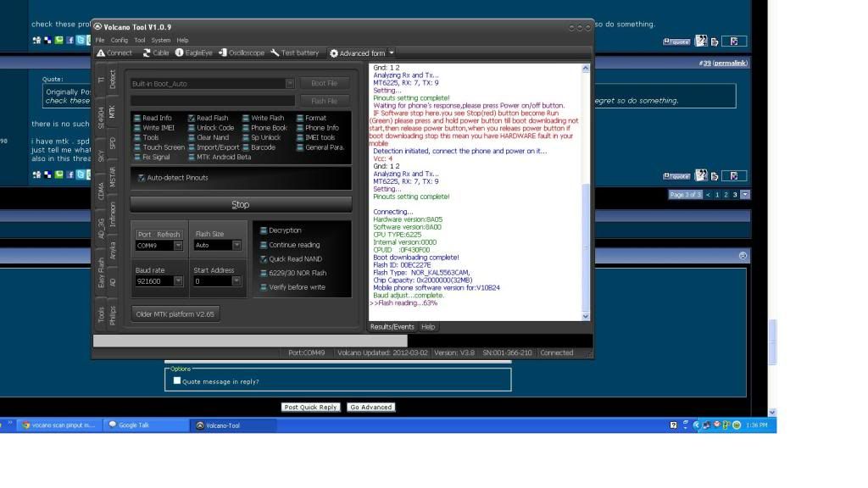
Task: Launch the EagleEye tool
Action: (194, 53)
